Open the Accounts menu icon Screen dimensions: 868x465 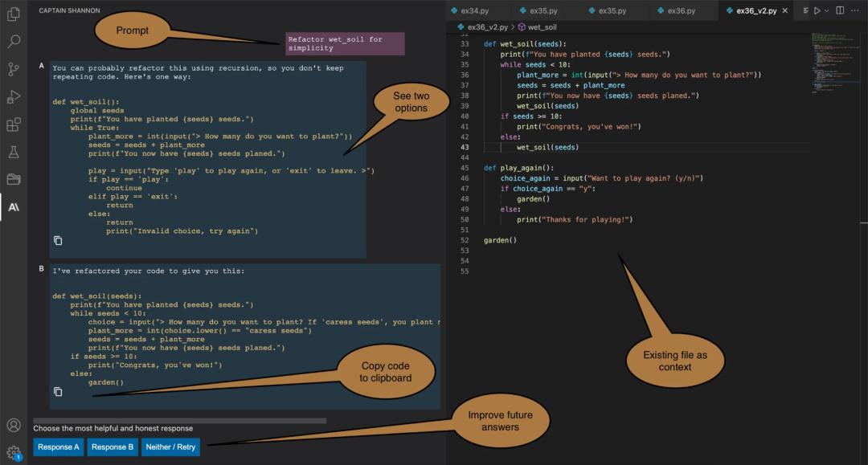pos(14,425)
